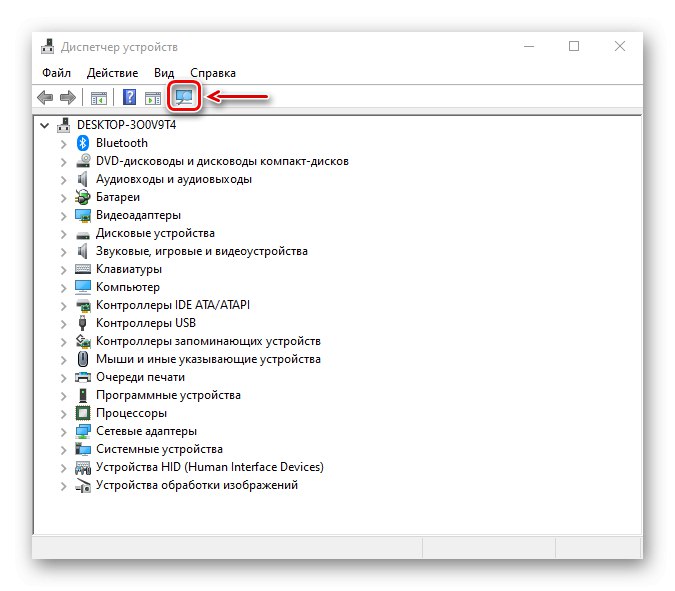Expand Контроллеры запоминающих устройств

[64, 342]
